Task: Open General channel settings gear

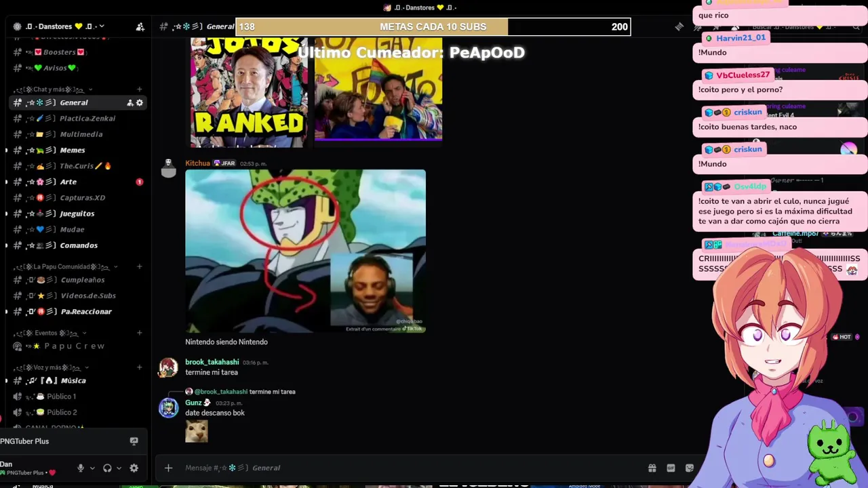Action: click(x=140, y=103)
